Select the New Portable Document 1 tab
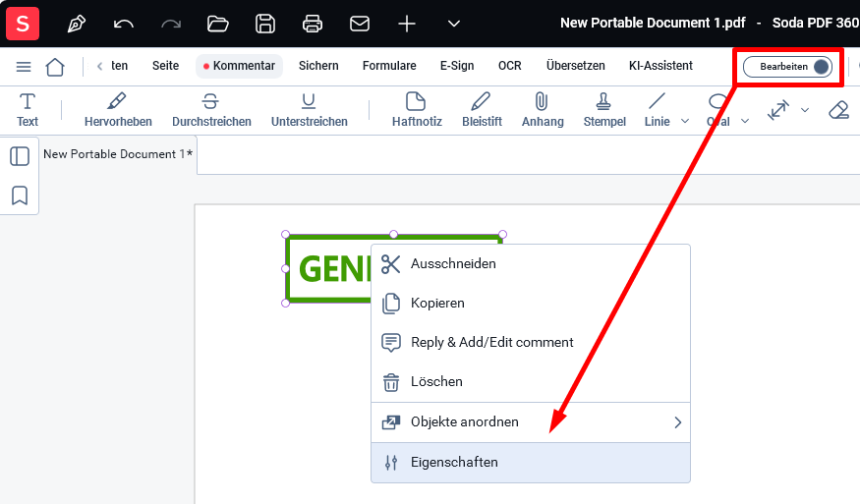 (118, 154)
